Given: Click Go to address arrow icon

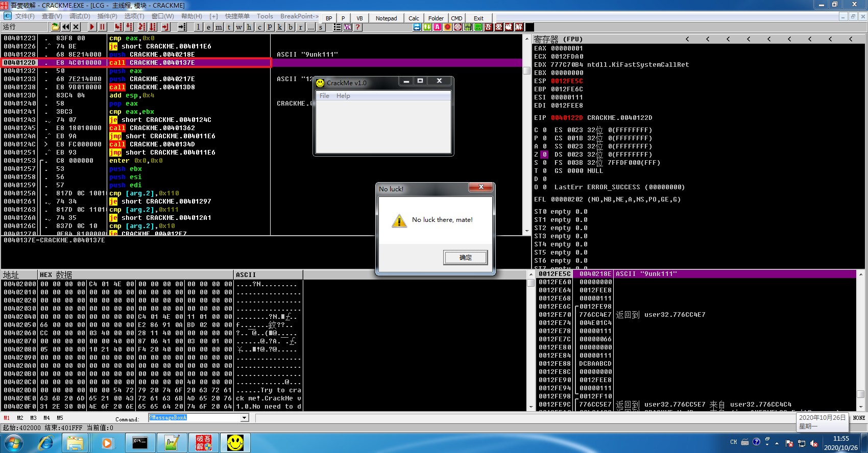Looking at the screenshot, I should click(x=182, y=27).
